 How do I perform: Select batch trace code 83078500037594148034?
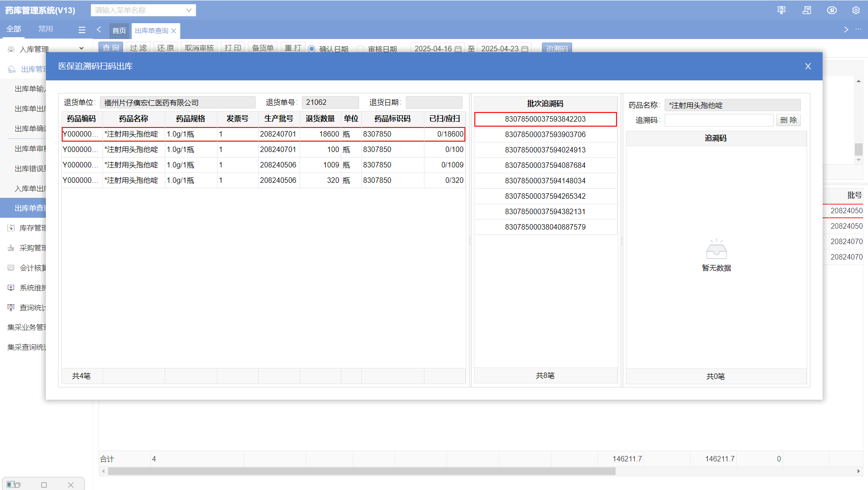click(x=545, y=181)
